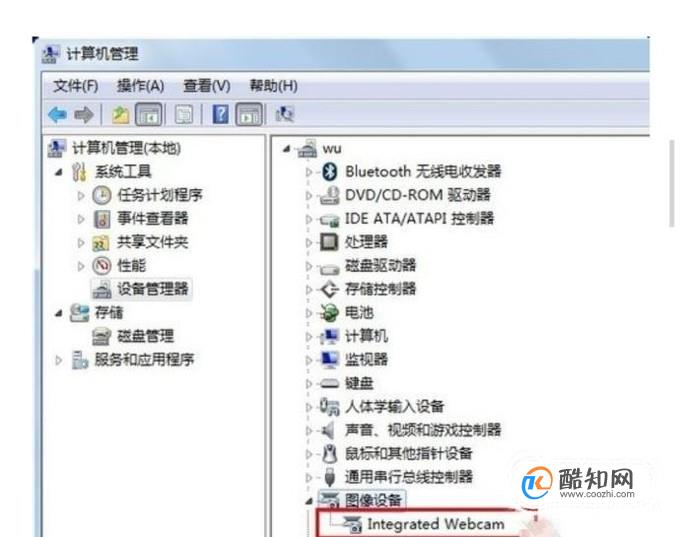
Task: Click the 处理器 processor icon
Action: click(329, 242)
